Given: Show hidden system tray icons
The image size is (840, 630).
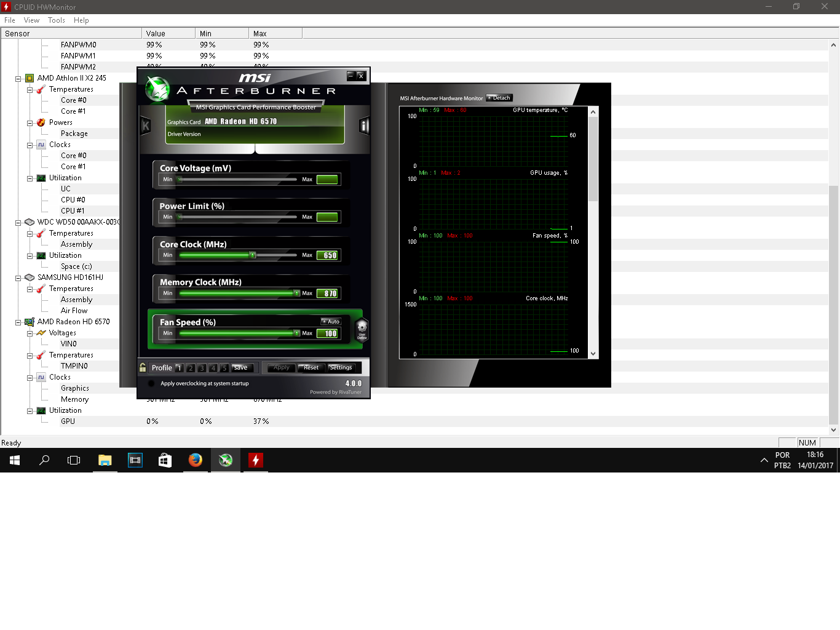Looking at the screenshot, I should pyautogui.click(x=764, y=460).
